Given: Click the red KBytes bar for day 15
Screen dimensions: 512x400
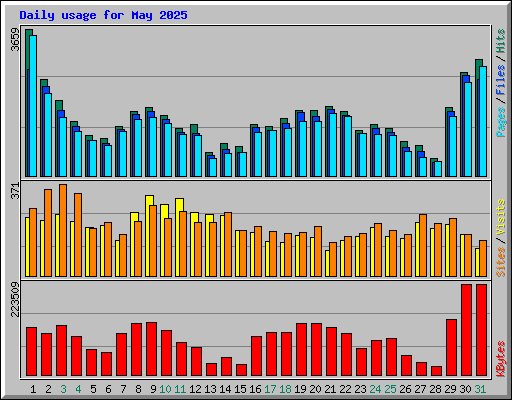Looking at the screenshot, I should (x=241, y=370).
